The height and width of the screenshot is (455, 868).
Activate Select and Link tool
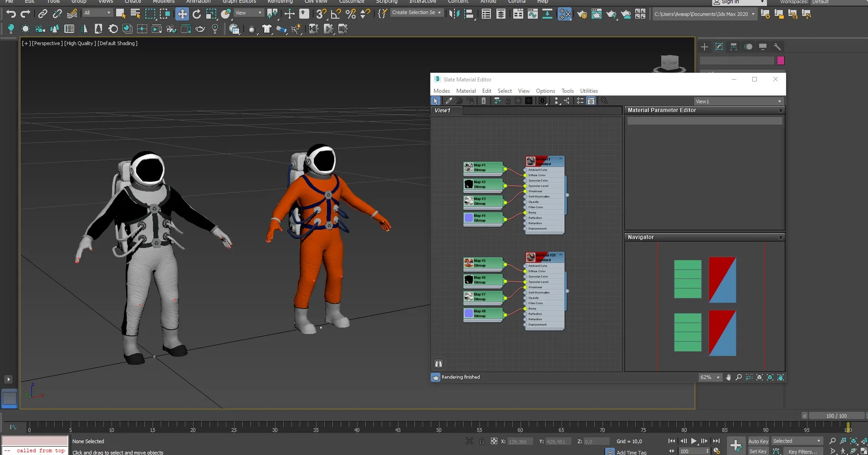pyautogui.click(x=43, y=14)
